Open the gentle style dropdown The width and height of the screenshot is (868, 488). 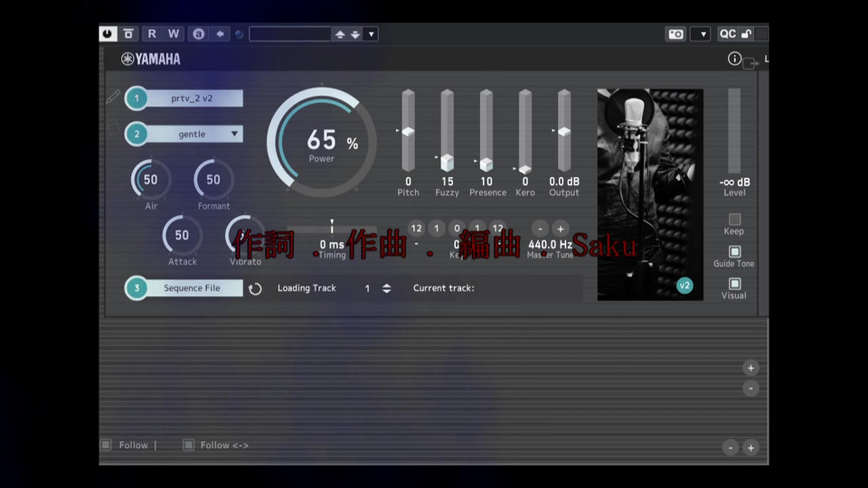192,134
